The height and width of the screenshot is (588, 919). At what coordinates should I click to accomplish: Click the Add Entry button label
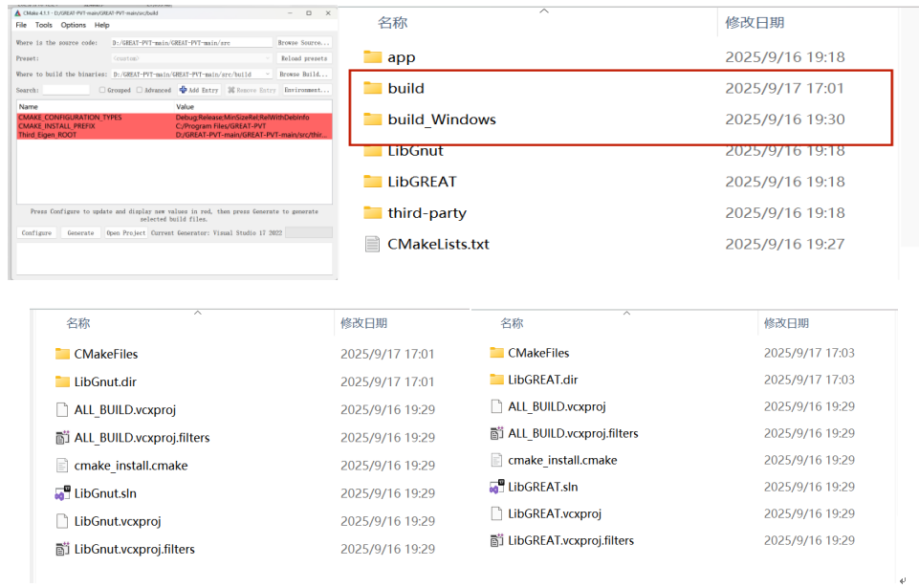(x=204, y=90)
